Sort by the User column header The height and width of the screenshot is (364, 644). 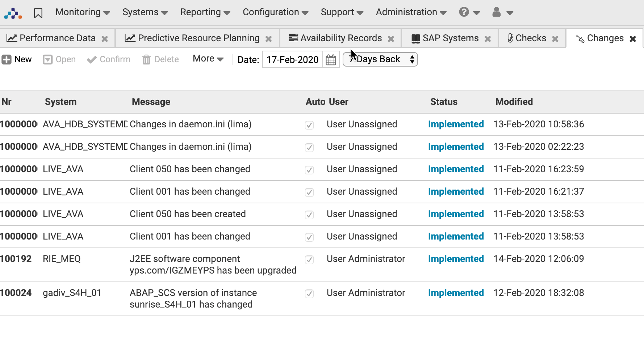(339, 102)
